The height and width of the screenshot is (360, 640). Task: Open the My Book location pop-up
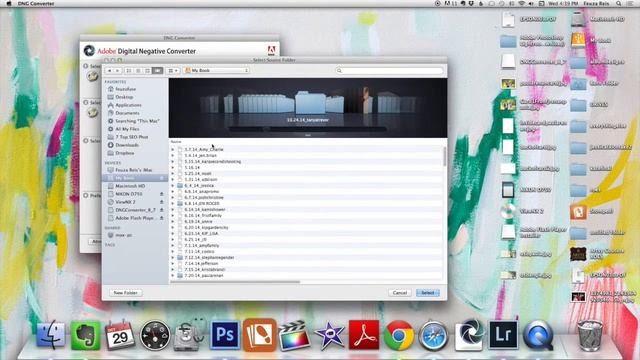216,71
